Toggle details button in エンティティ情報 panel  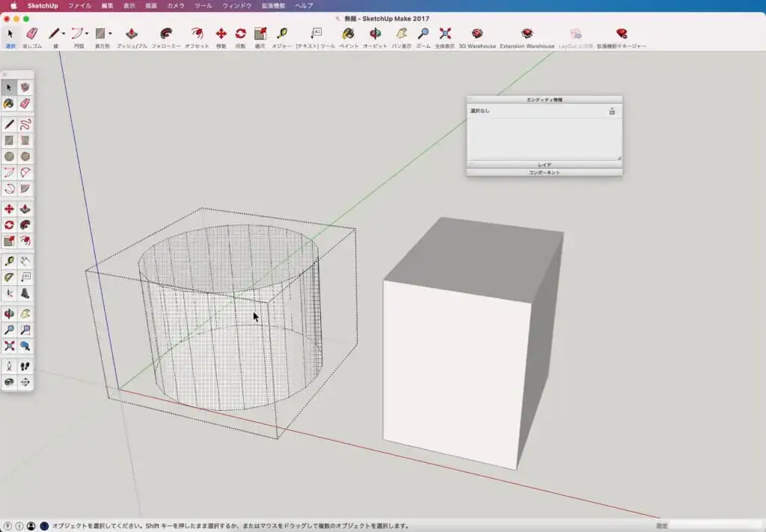612,111
